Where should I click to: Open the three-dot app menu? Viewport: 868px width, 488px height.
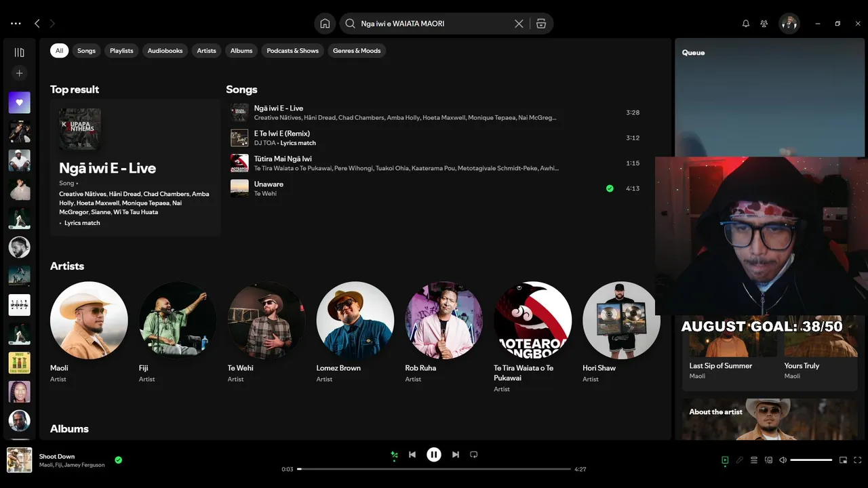click(16, 24)
